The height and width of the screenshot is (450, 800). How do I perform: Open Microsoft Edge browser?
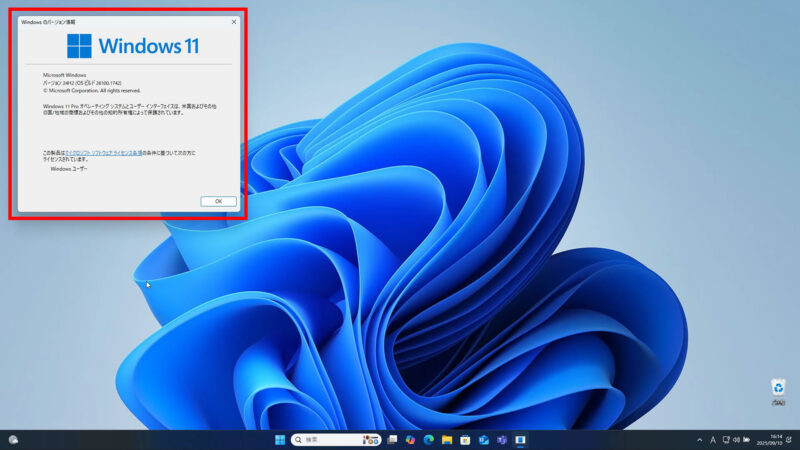(429, 440)
